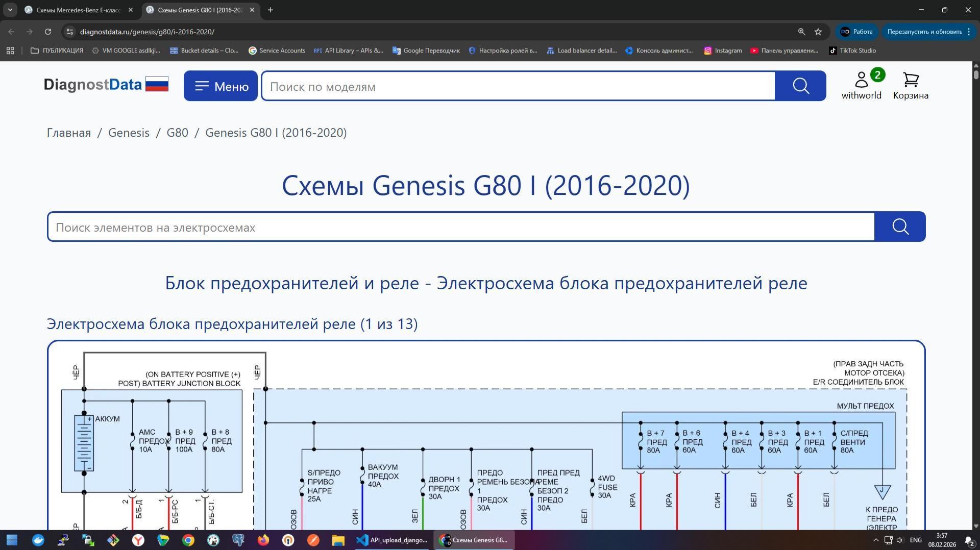Viewport: 980px width, 550px height.
Task: Open the ПУБЛИКАЦИЯ bookmarks folder
Action: click(x=56, y=51)
